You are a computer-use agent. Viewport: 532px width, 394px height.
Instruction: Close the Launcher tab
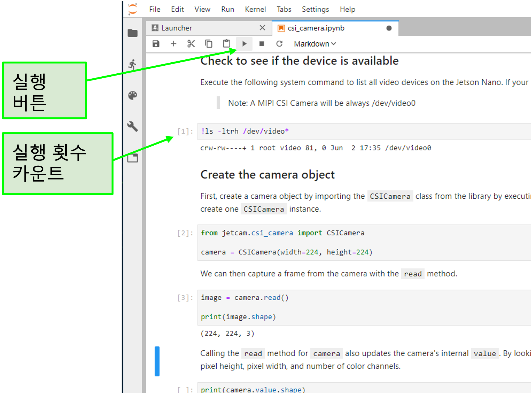(262, 28)
